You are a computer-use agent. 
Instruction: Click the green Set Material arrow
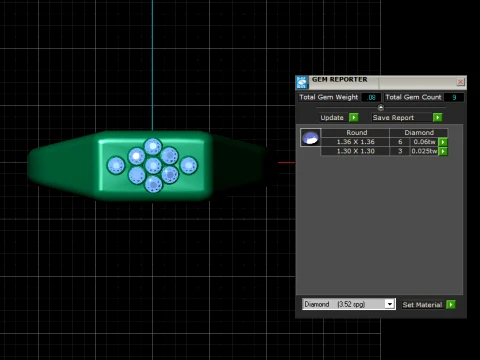point(451,304)
